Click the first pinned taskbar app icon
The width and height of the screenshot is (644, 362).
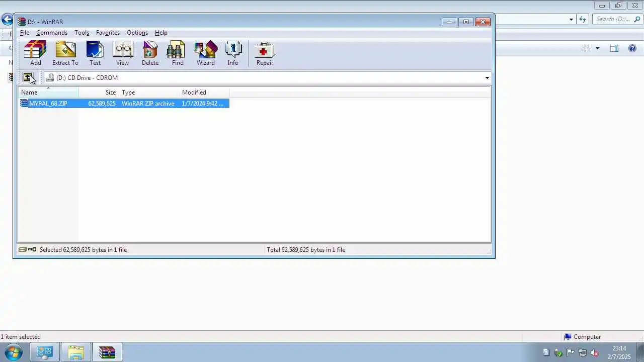(x=45, y=352)
